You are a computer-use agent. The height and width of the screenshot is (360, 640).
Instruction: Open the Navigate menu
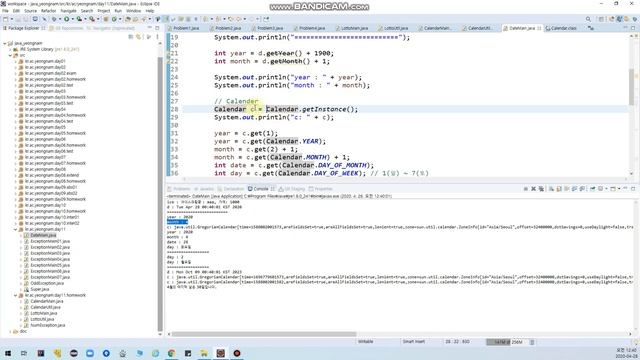(68, 11)
